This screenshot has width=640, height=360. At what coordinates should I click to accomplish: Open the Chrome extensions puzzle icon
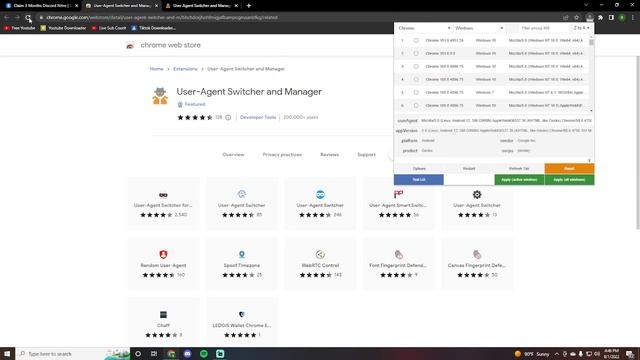(600, 18)
